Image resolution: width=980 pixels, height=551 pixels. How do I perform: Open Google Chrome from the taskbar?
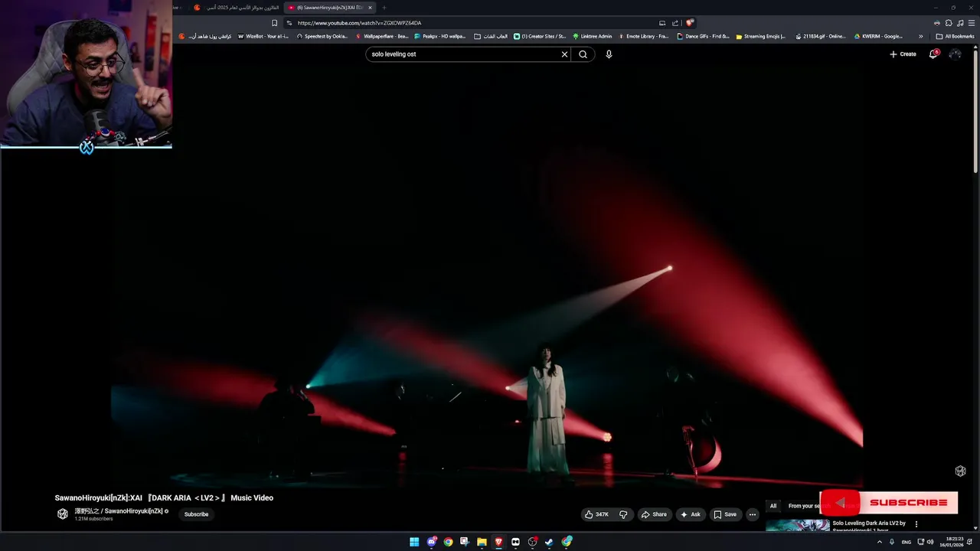click(x=448, y=542)
